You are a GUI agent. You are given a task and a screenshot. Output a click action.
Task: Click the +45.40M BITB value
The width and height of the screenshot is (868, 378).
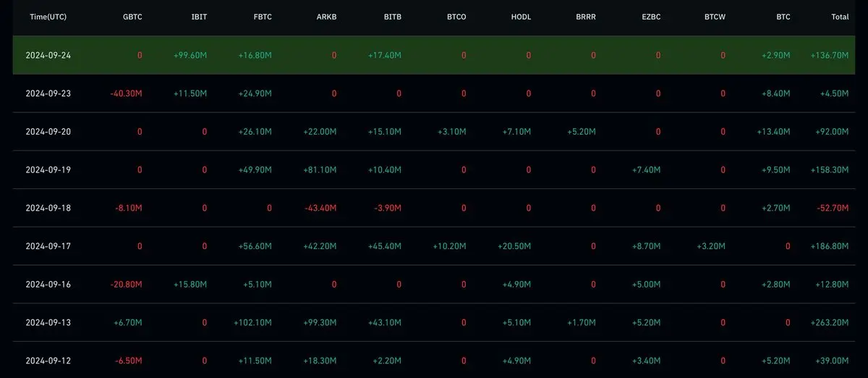tap(385, 247)
